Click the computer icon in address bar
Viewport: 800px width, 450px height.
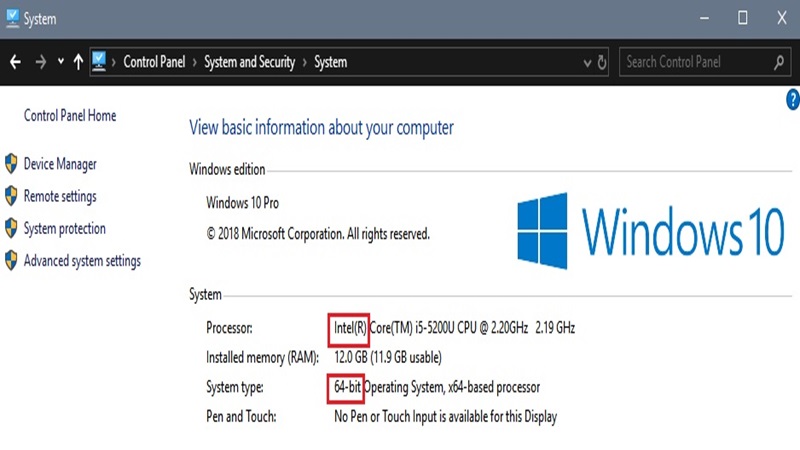[x=99, y=62]
